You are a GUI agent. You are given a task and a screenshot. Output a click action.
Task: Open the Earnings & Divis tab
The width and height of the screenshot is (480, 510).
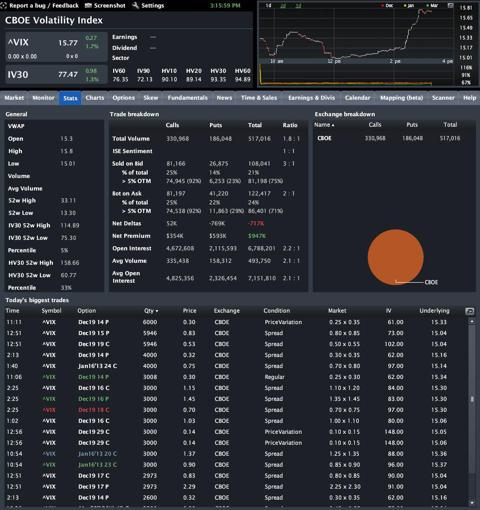click(x=311, y=98)
